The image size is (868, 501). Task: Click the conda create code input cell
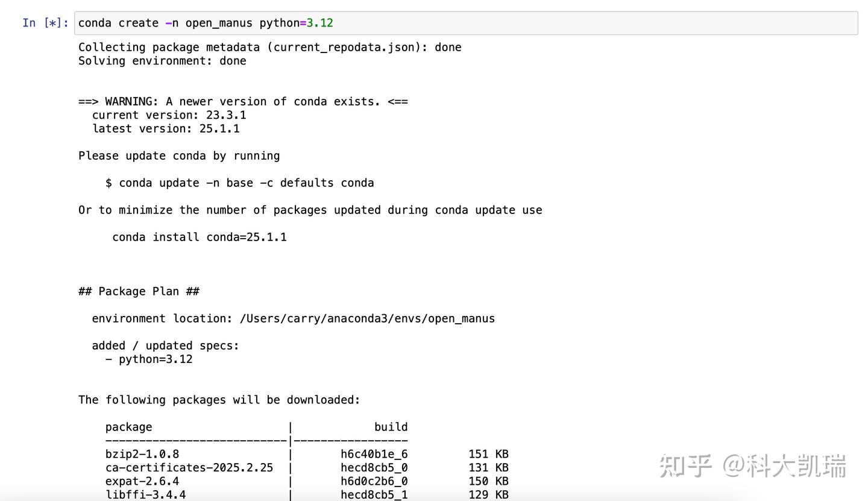[465, 23]
